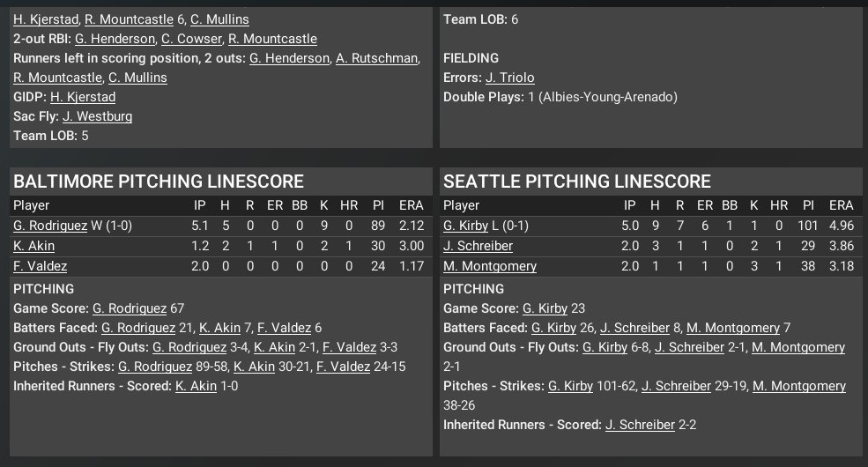Image resolution: width=868 pixels, height=467 pixels.
Task: Open C. Cowser in 2-out RBI line
Action: click(190, 39)
